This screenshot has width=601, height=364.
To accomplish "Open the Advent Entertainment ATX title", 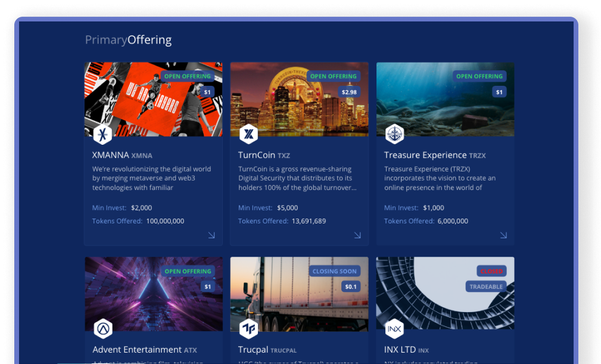I will pyautogui.click(x=145, y=350).
